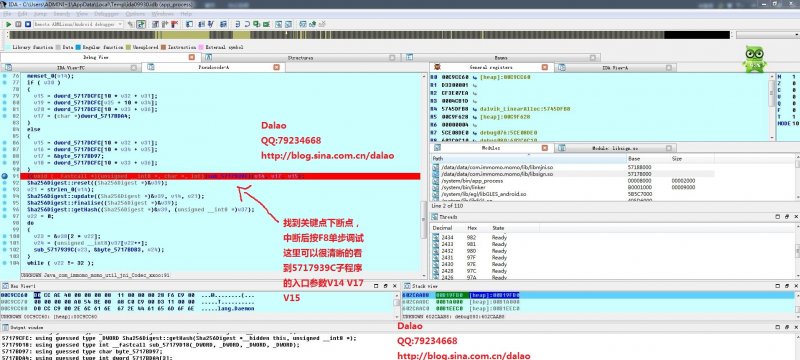The image size is (800, 360).
Task: Switch to the Enums tab
Action: point(501,58)
